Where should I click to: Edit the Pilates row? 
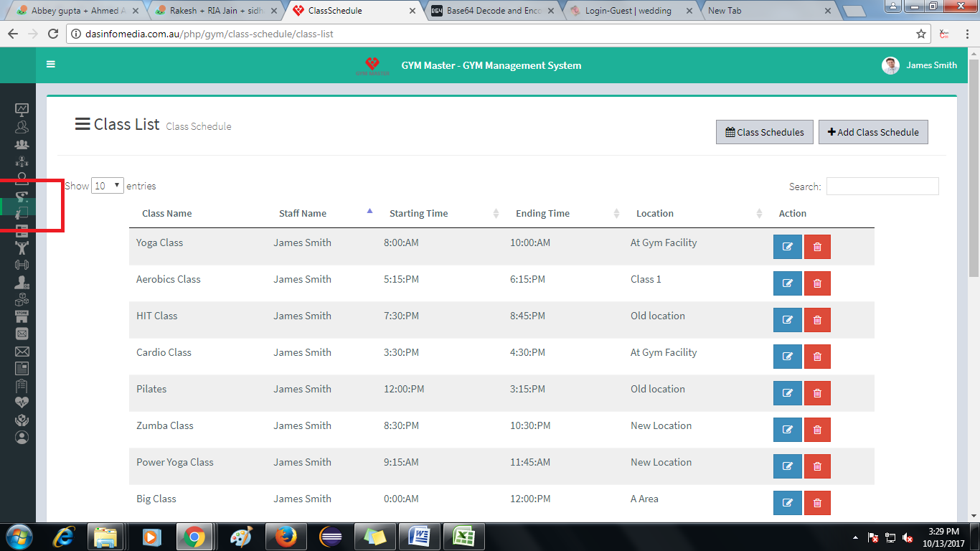tap(787, 393)
